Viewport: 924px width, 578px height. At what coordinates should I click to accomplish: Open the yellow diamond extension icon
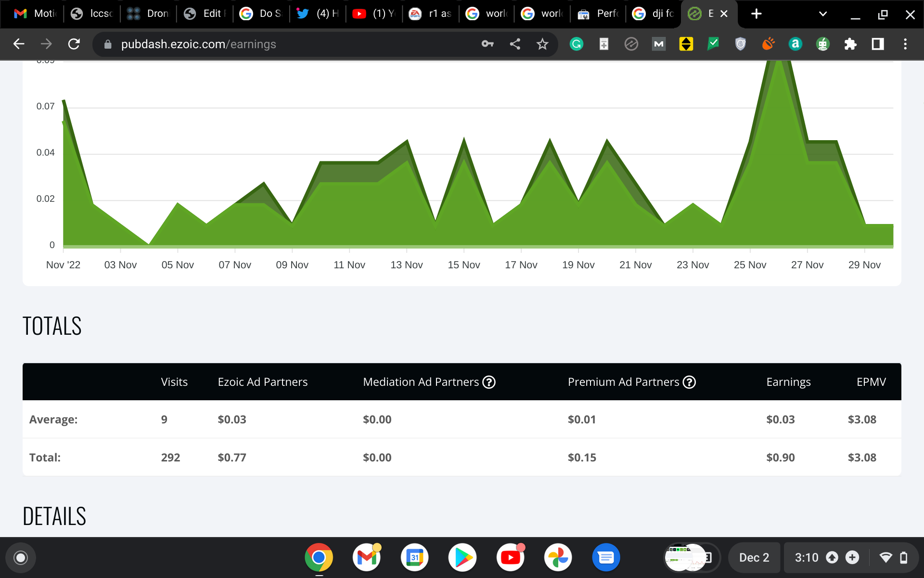(x=686, y=44)
